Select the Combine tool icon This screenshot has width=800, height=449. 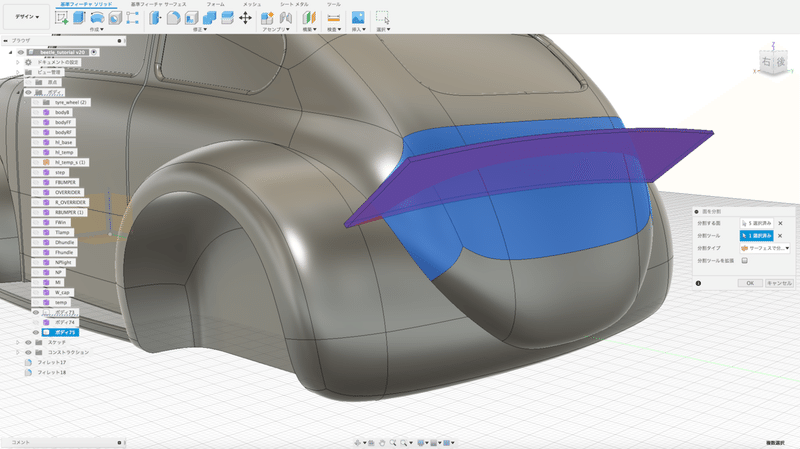[209, 18]
